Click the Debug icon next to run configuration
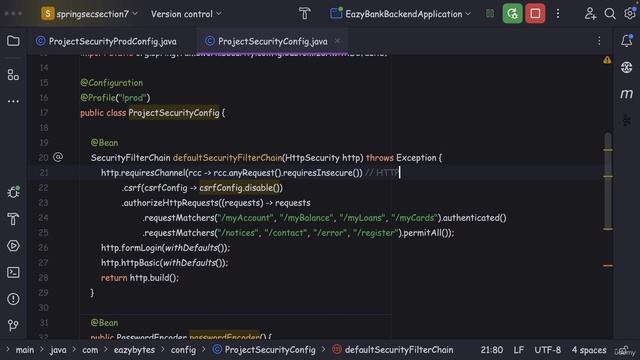Screen dimensions: 640x360 coord(490,14)
